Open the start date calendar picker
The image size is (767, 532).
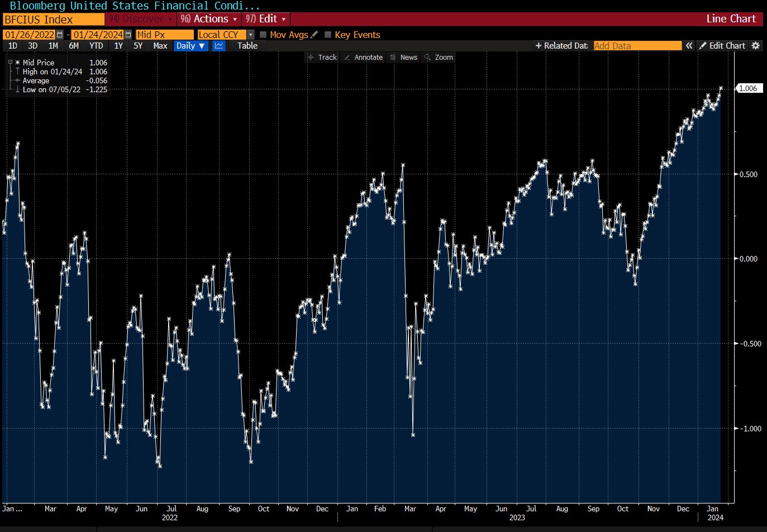[x=60, y=35]
